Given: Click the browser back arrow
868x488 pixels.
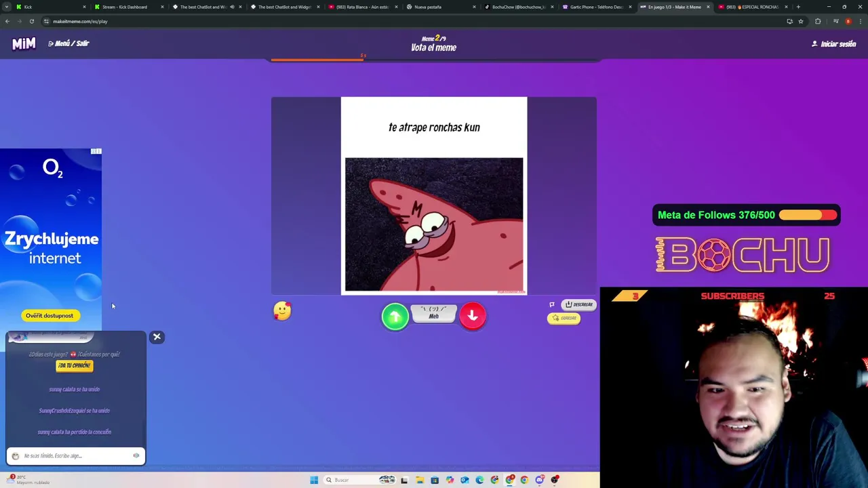Looking at the screenshot, I should click(x=7, y=21).
